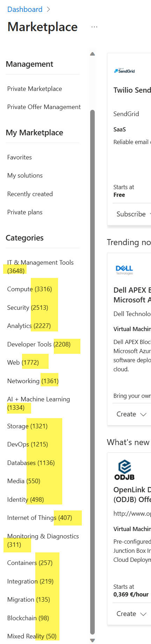Select the Blockchain category
Image resolution: width=151 pixels, height=644 pixels.
click(x=28, y=618)
